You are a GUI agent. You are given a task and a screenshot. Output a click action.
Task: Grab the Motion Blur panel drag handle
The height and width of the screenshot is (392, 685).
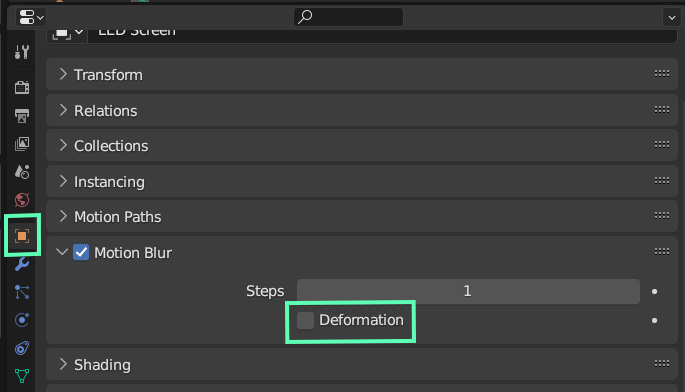pyautogui.click(x=661, y=251)
